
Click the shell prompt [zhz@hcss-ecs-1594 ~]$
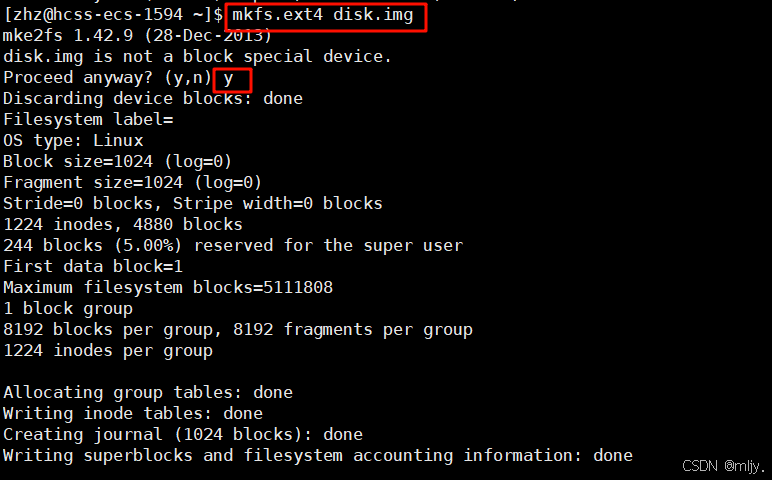point(113,15)
